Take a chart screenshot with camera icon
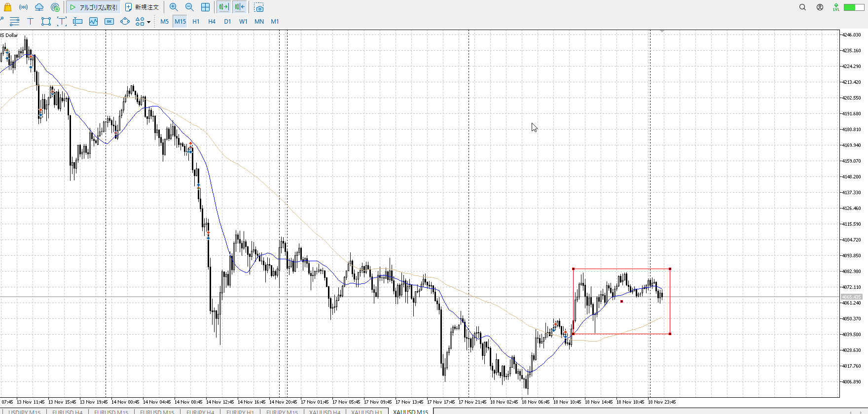This screenshot has width=868, height=414. click(x=259, y=8)
